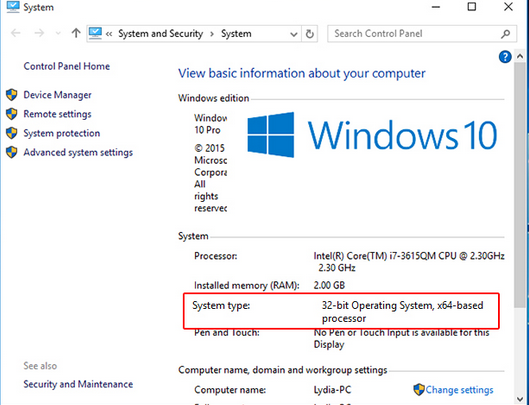This screenshot has width=529, height=405.
Task: Click the vertical scrollbar thumb
Action: coord(520,185)
